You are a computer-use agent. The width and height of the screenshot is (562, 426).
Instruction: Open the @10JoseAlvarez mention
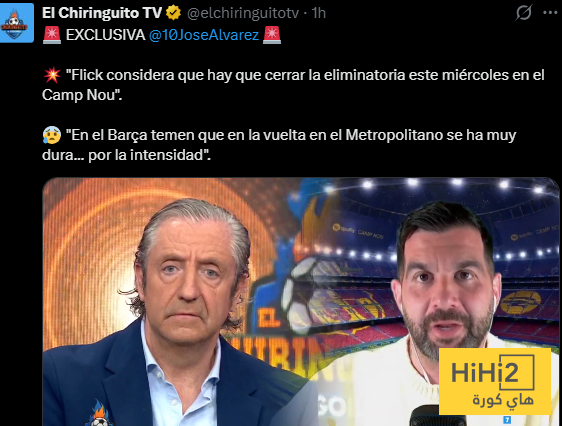click(x=204, y=35)
